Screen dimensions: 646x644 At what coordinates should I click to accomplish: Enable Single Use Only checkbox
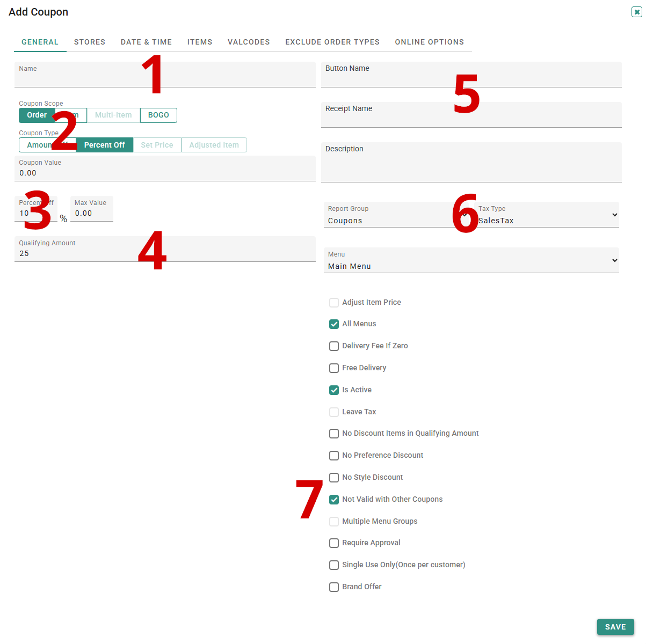pyautogui.click(x=334, y=565)
